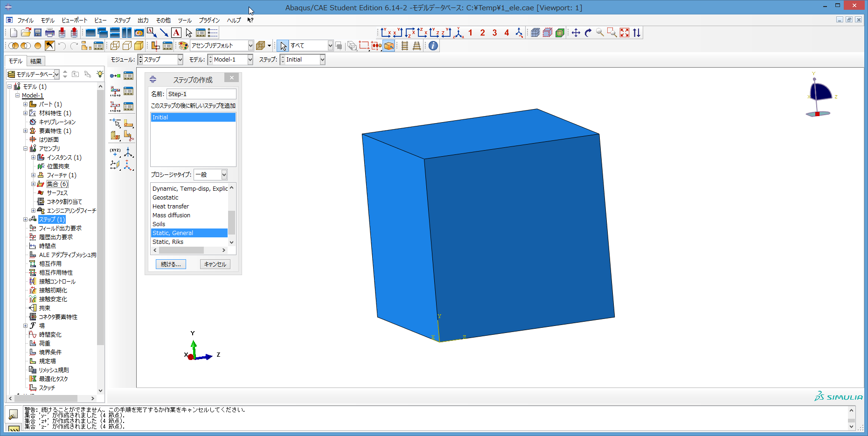Open the モデル dropdown showing Model-1
This screenshot has width=868, height=436.
click(x=230, y=60)
